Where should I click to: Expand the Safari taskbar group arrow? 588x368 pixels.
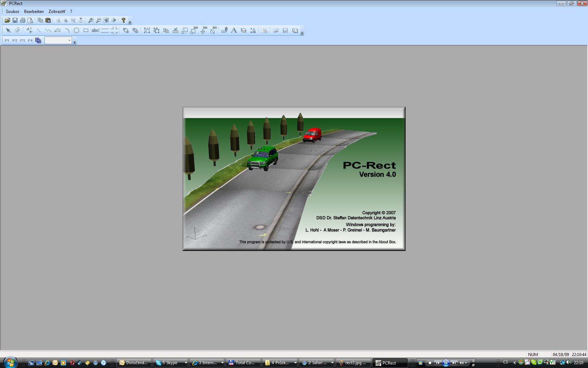pyautogui.click(x=332, y=363)
